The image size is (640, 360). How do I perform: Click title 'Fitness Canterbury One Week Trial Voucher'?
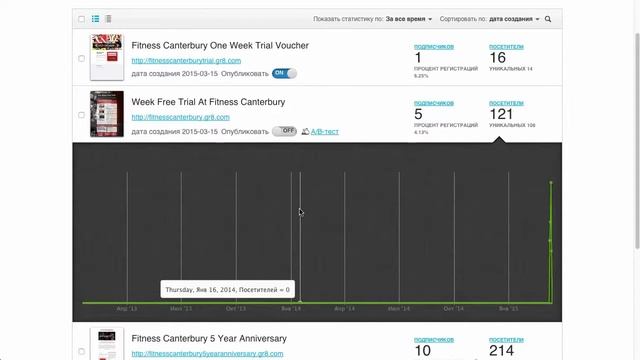click(x=220, y=45)
